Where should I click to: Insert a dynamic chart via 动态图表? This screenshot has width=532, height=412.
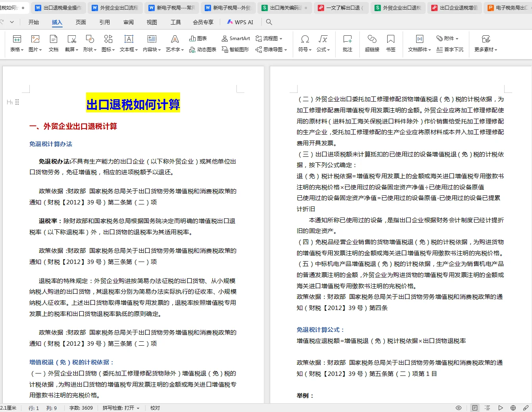click(x=202, y=49)
